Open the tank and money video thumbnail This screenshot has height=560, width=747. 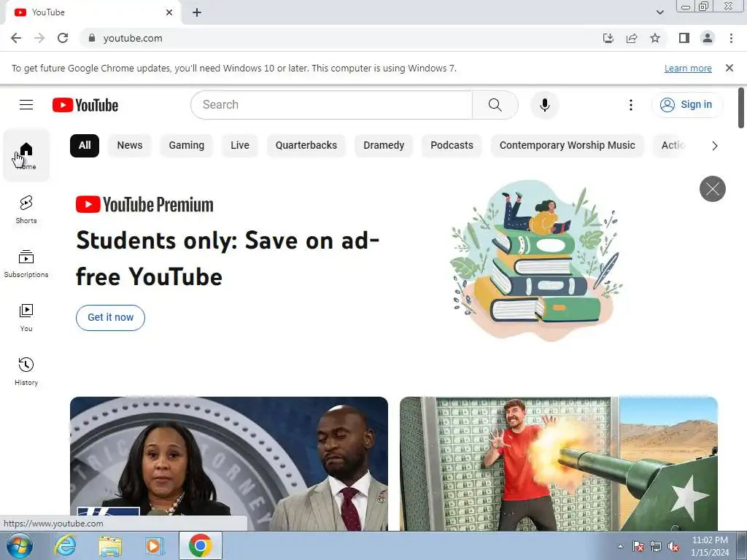[x=558, y=463]
